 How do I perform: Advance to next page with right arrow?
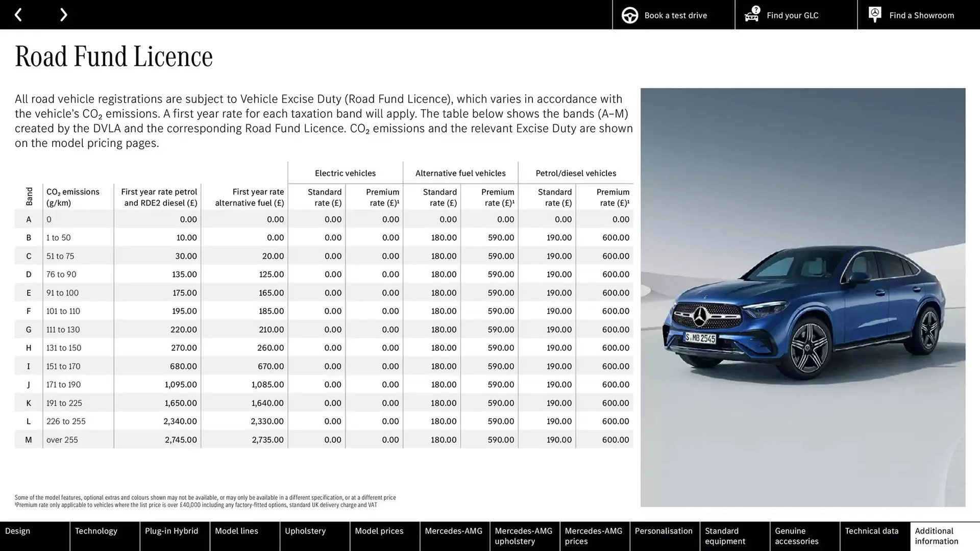pyautogui.click(x=63, y=14)
